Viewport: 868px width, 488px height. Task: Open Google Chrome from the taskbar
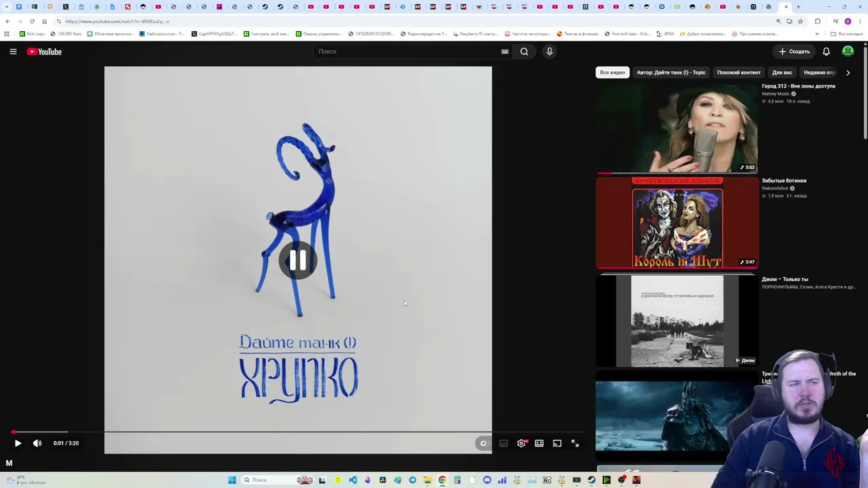click(442, 480)
